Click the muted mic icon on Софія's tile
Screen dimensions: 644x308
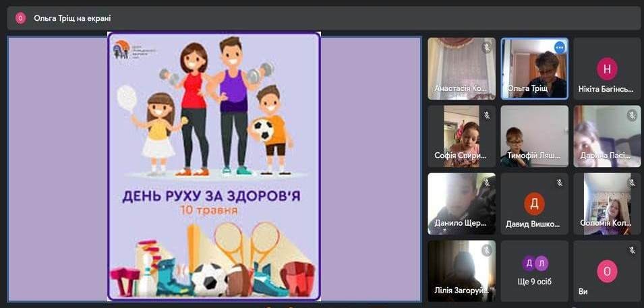click(486, 115)
